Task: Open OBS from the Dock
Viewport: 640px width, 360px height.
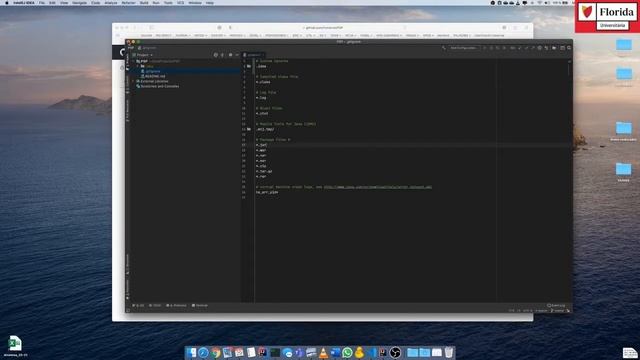Action: click(395, 353)
